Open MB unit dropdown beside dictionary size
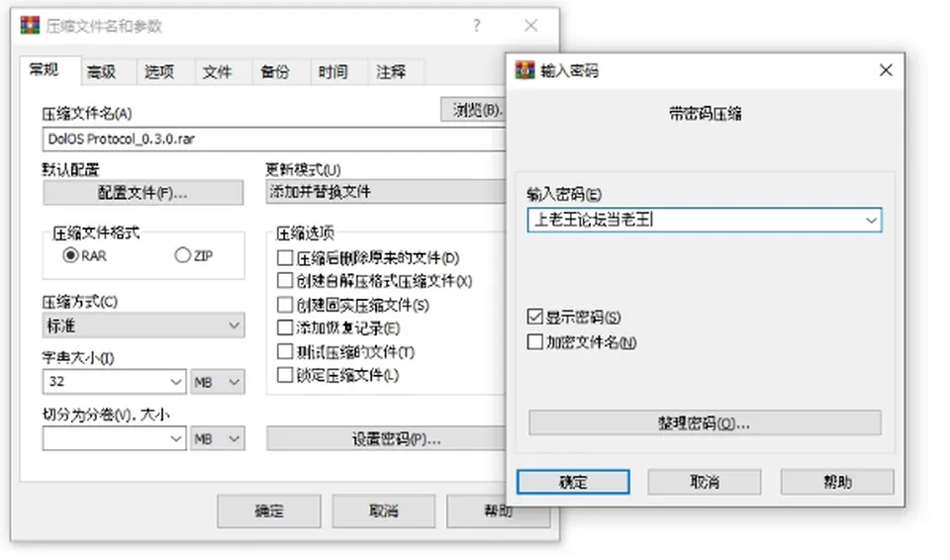This screenshot has height=560, width=950. pyautogui.click(x=218, y=382)
